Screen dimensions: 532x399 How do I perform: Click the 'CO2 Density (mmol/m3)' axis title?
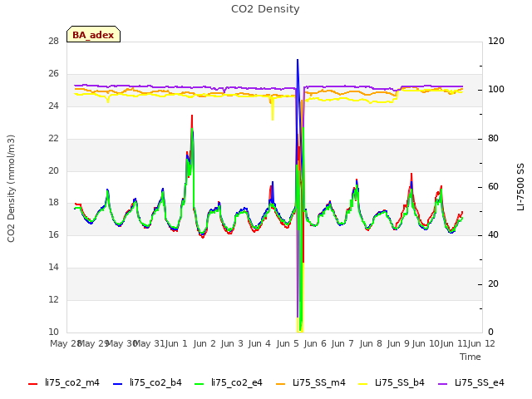coord(11,189)
